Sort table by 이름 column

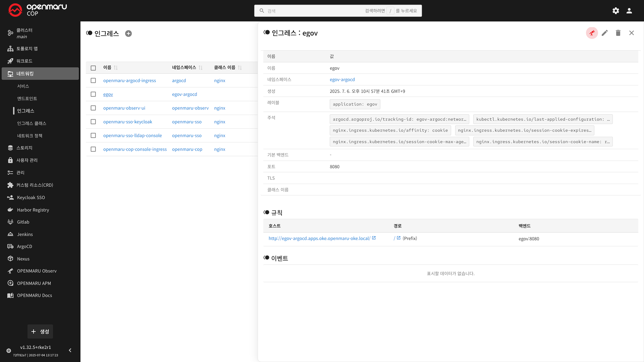click(116, 68)
